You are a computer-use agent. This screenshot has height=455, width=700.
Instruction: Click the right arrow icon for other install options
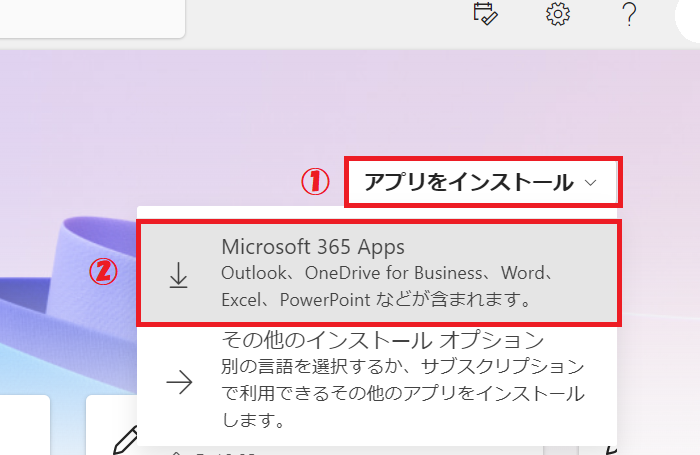click(x=179, y=384)
